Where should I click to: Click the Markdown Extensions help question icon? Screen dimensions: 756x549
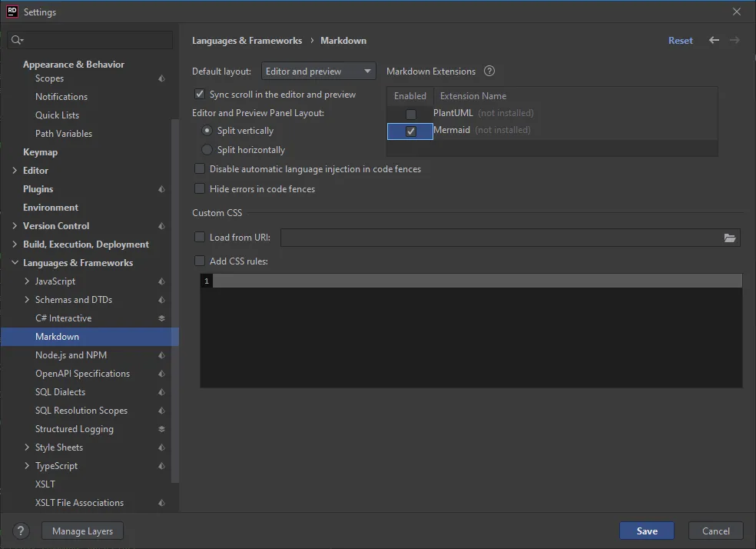point(489,71)
